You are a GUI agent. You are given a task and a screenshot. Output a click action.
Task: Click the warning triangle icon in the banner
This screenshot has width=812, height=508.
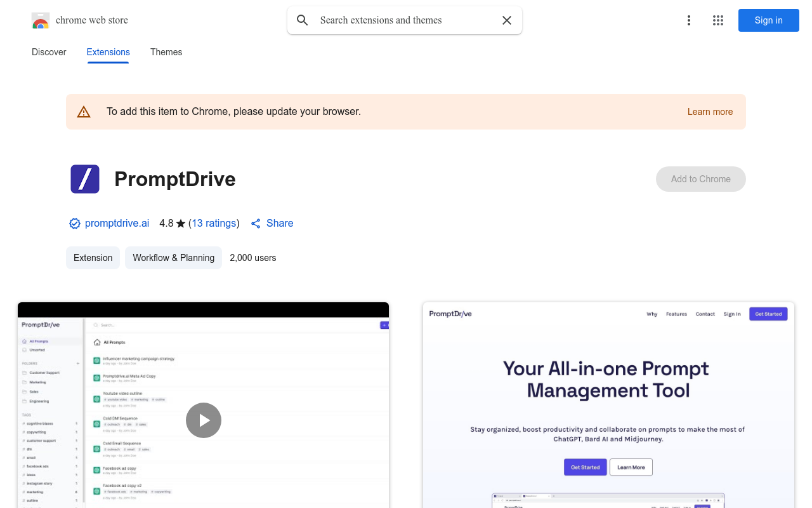click(84, 112)
